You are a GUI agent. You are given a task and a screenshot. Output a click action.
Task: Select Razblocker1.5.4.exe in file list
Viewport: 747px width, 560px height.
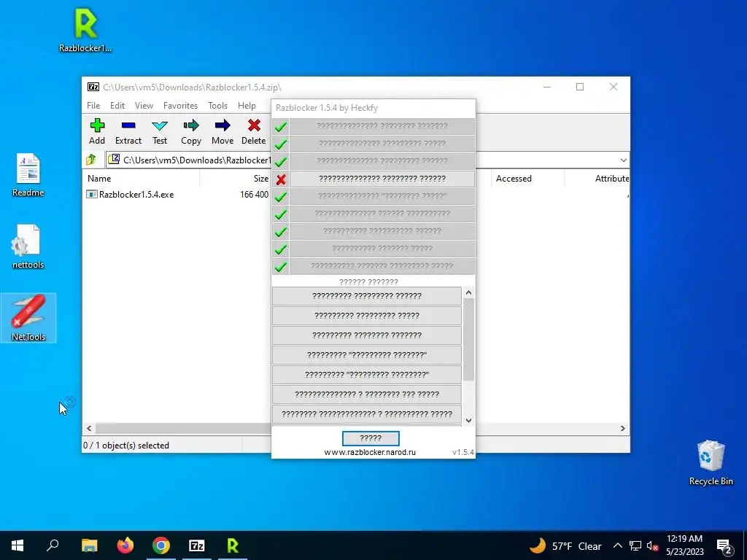click(136, 195)
